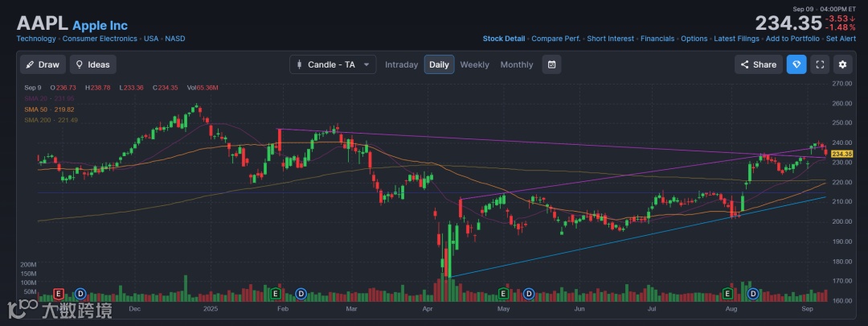Viewport: 868px width, 326px height.
Task: Click the Add to Portfolio link
Action: point(792,39)
